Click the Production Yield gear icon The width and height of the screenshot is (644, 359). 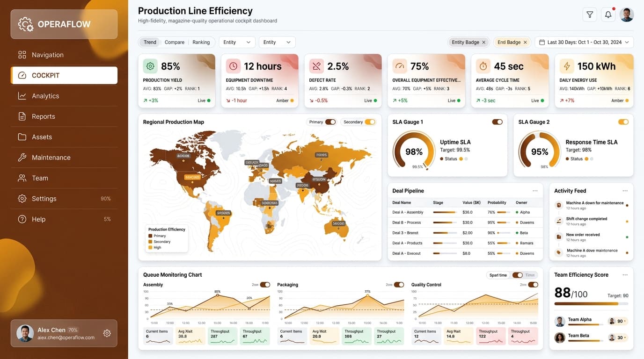[x=150, y=66]
